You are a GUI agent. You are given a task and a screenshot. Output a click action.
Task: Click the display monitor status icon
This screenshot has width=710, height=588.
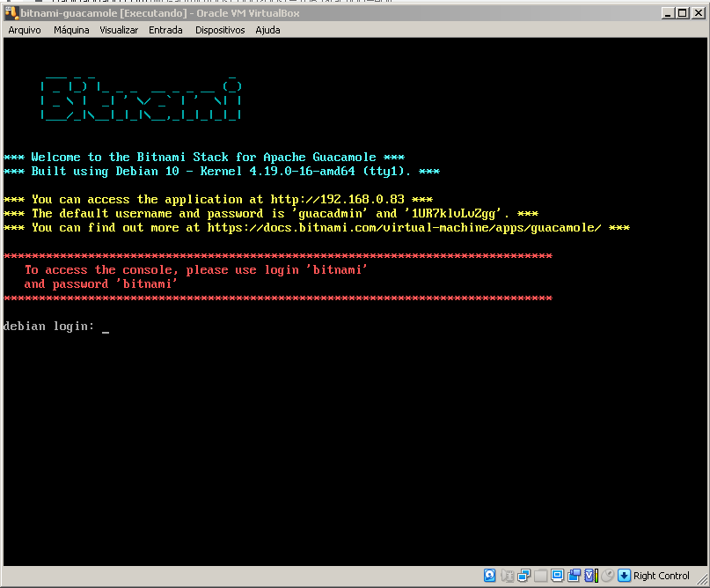click(557, 576)
